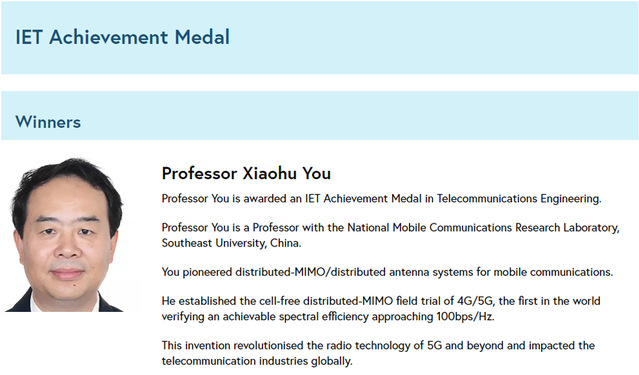Select the word "Xiaohu" in the name heading
This screenshot has width=639, height=375.
[x=269, y=173]
